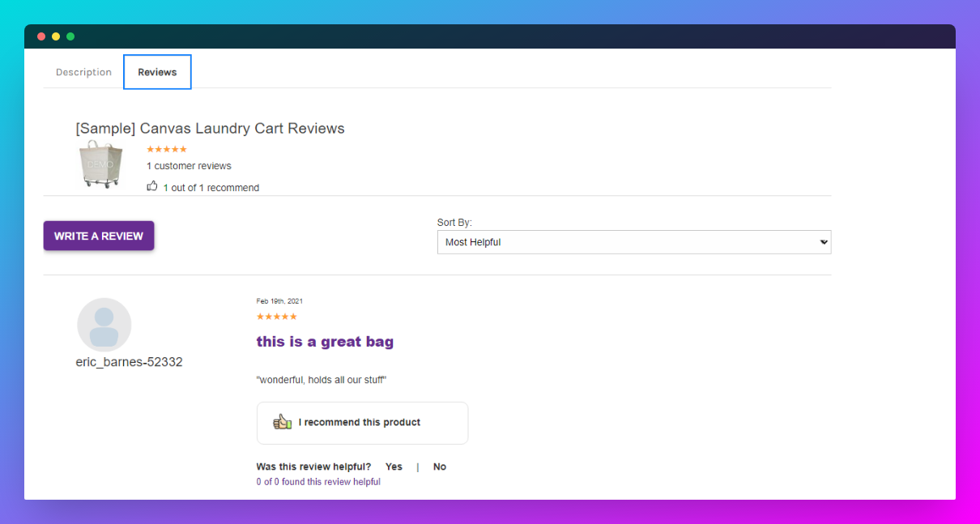980x524 pixels.
Task: Click the Canvas Laundry Cart Reviews heading
Action: click(210, 129)
